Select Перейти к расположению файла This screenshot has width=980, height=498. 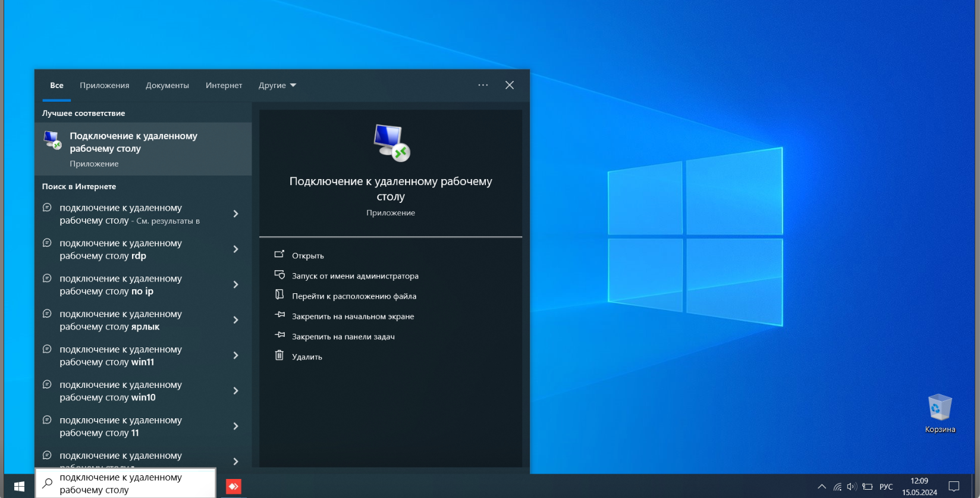[x=354, y=296]
